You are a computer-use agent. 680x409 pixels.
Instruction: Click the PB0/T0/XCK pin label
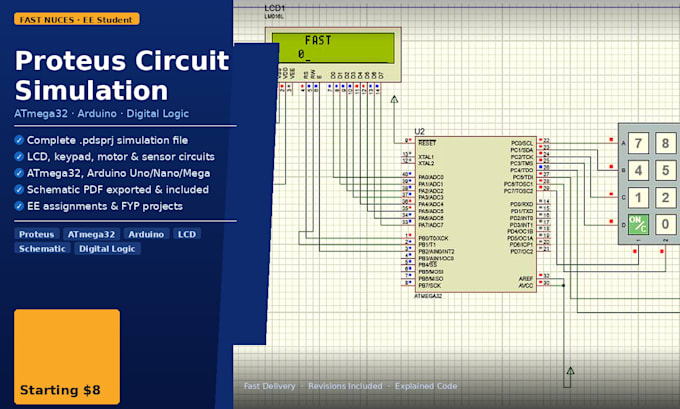coord(433,239)
